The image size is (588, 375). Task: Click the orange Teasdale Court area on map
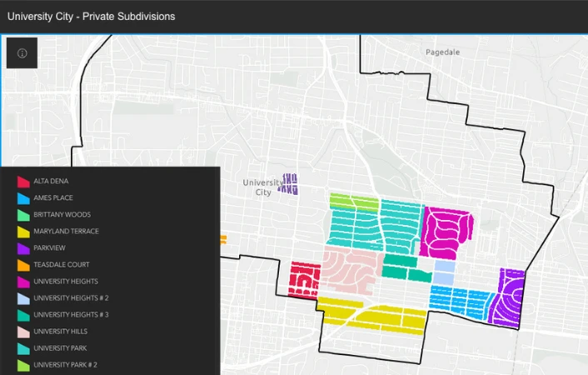pyautogui.click(x=223, y=239)
